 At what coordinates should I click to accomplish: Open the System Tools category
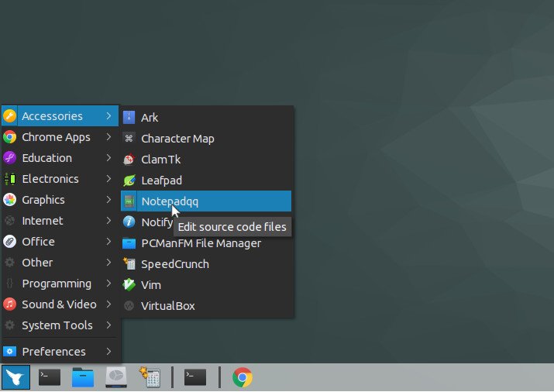tap(60, 325)
